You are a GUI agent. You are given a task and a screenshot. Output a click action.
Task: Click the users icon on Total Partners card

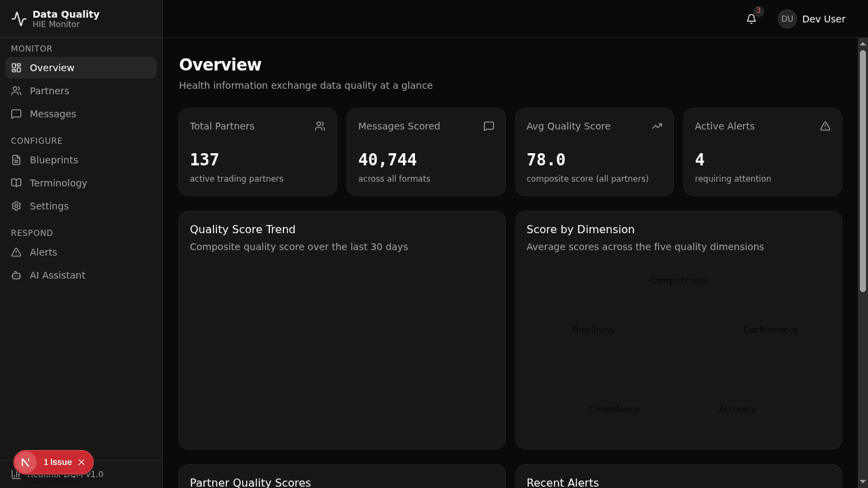coord(319,126)
